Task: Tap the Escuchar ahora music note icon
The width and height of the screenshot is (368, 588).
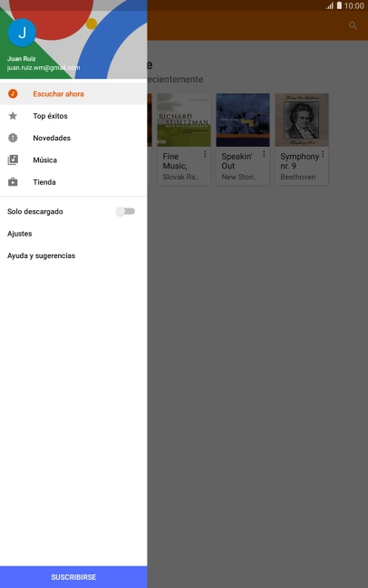Action: click(13, 93)
